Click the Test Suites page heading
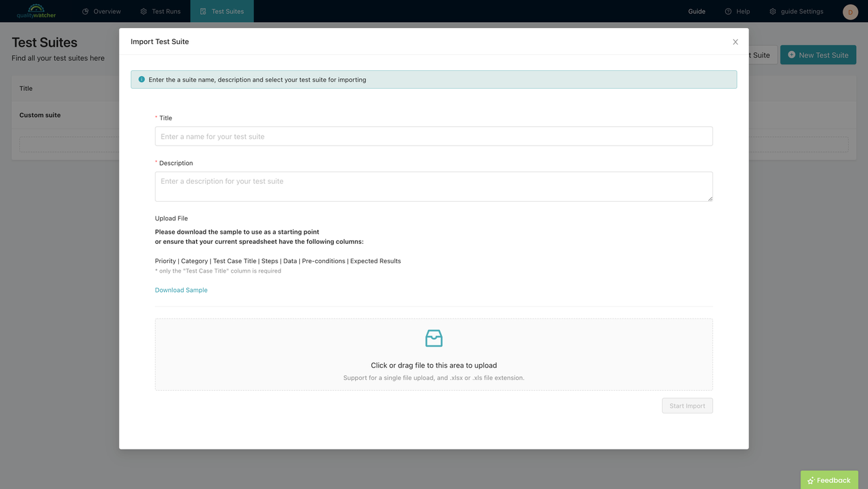The image size is (868, 489). click(45, 42)
